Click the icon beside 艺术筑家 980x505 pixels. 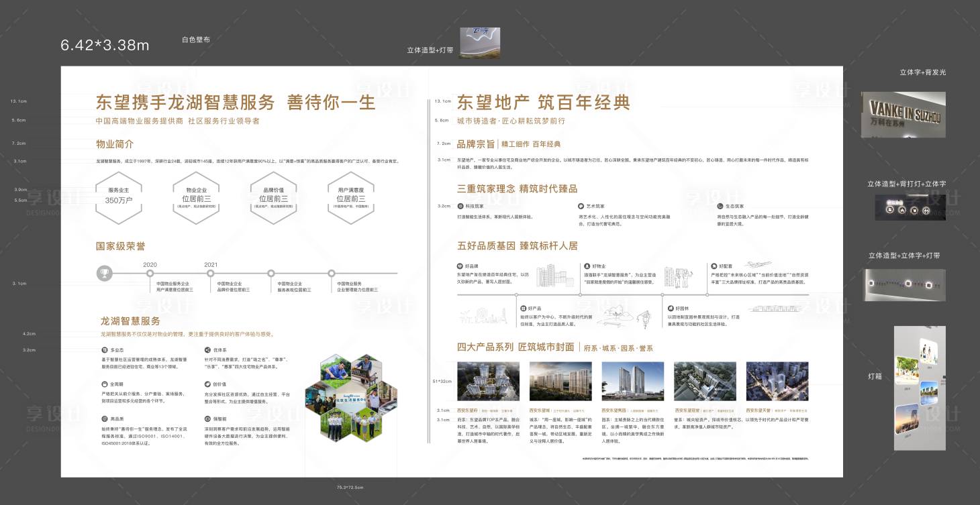click(581, 207)
